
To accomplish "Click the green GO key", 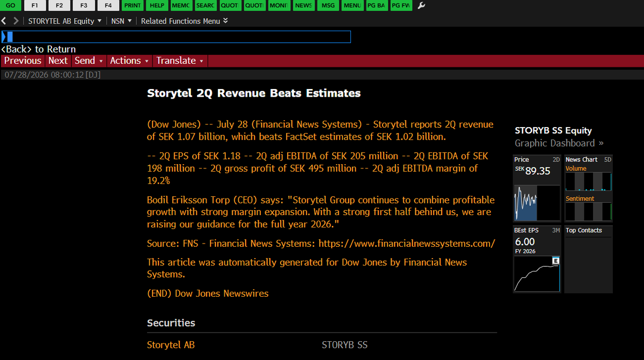I will 11,5.
